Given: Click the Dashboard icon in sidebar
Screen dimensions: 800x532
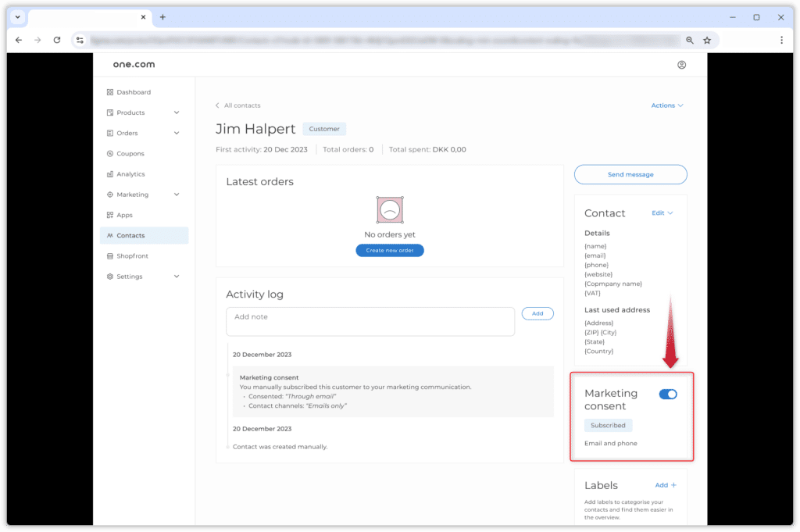Looking at the screenshot, I should [x=109, y=92].
